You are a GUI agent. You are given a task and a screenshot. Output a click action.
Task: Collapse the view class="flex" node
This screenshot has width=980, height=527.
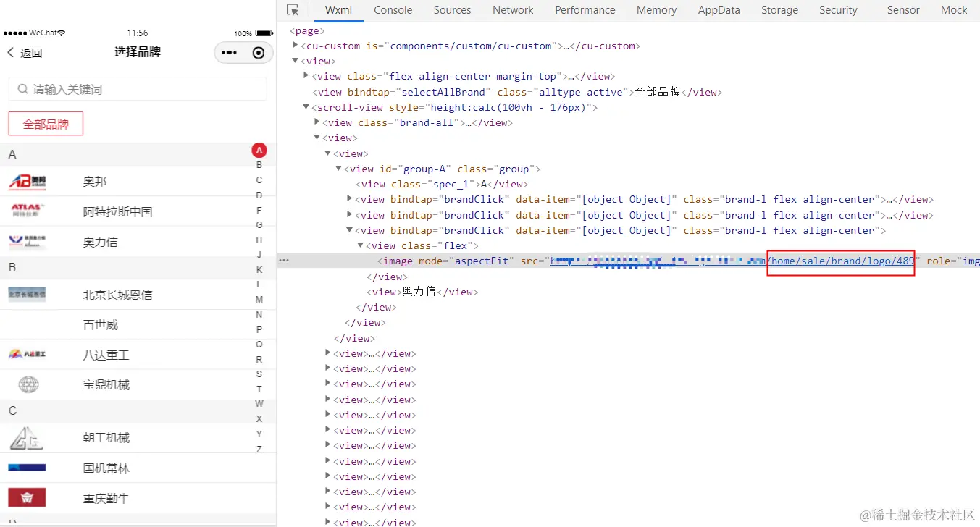tap(360, 246)
